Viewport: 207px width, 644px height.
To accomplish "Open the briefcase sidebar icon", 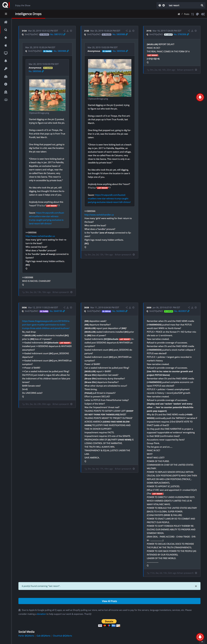I will pyautogui.click(x=6, y=76).
